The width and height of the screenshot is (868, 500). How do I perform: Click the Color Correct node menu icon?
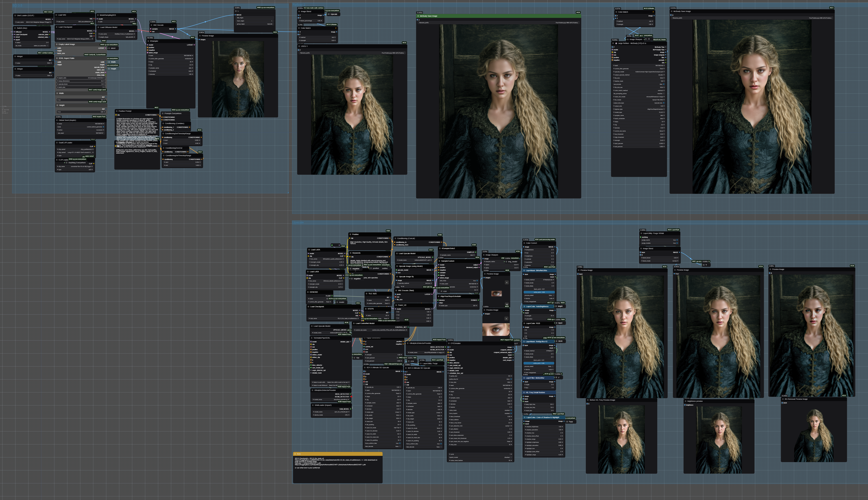click(524, 243)
